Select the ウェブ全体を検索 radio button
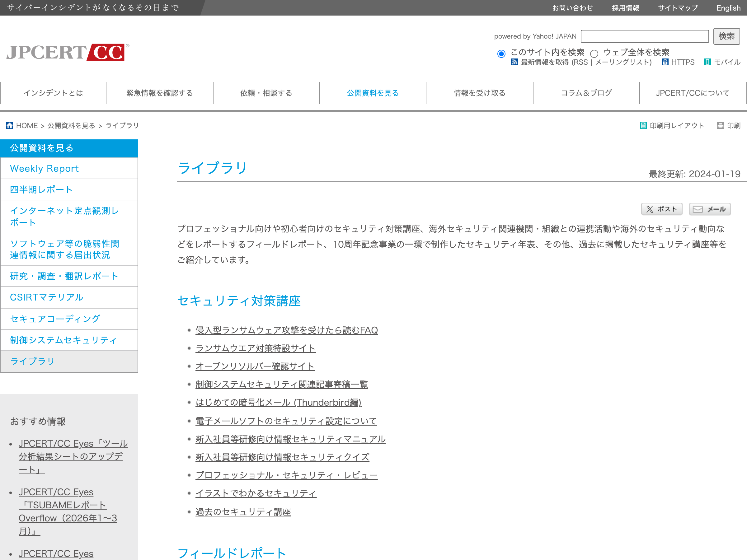Screen dimensions: 747x560 pyautogui.click(x=594, y=53)
